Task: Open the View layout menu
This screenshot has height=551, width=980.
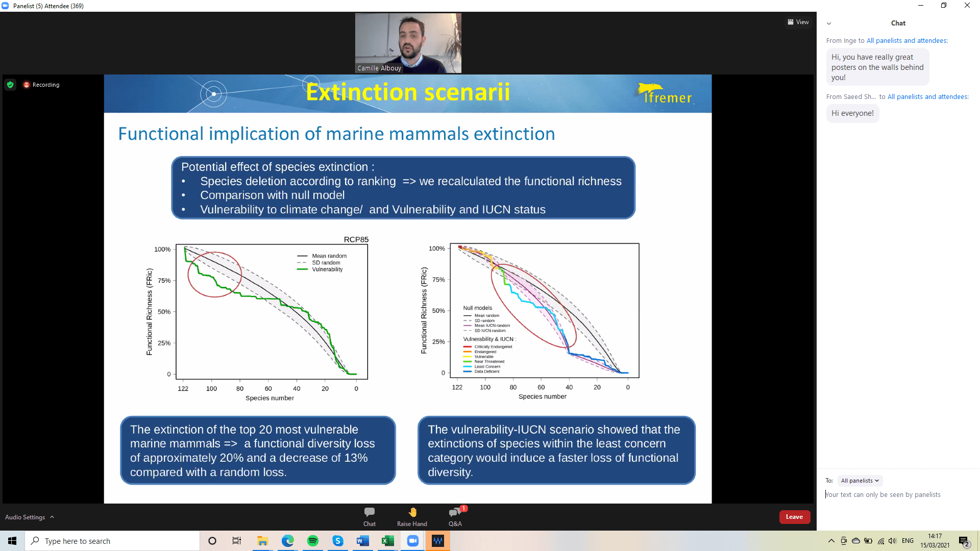Action: click(x=798, y=22)
